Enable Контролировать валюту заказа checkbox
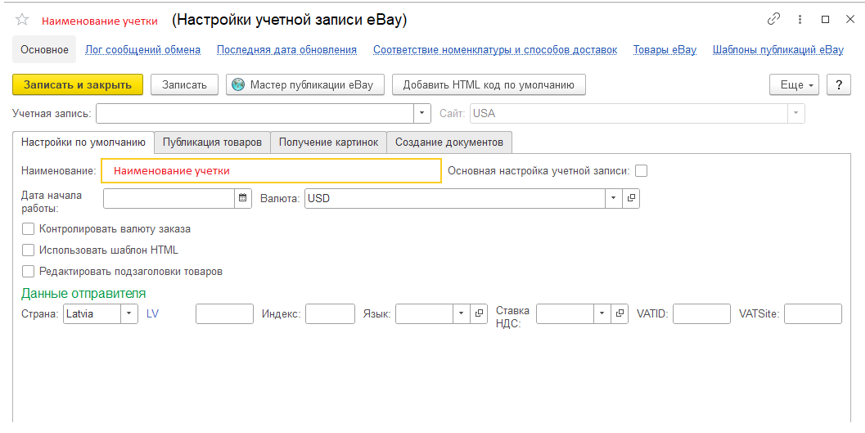 coord(28,228)
